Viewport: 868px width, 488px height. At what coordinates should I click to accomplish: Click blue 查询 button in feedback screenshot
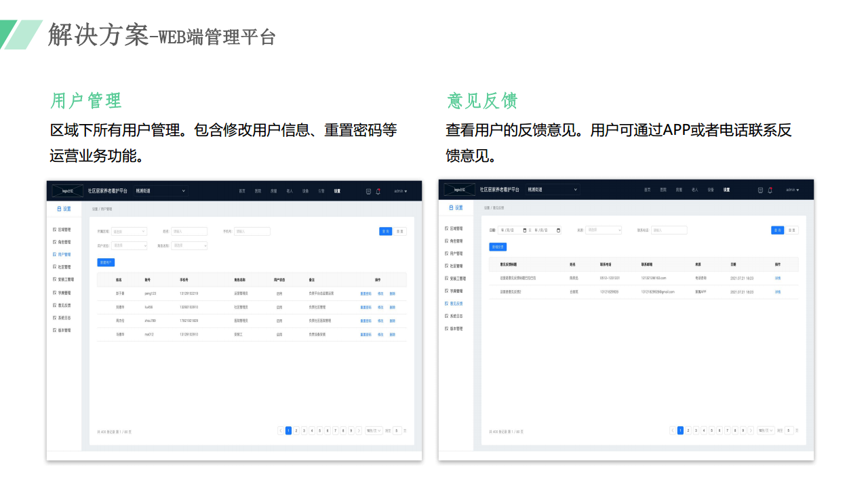pos(778,230)
